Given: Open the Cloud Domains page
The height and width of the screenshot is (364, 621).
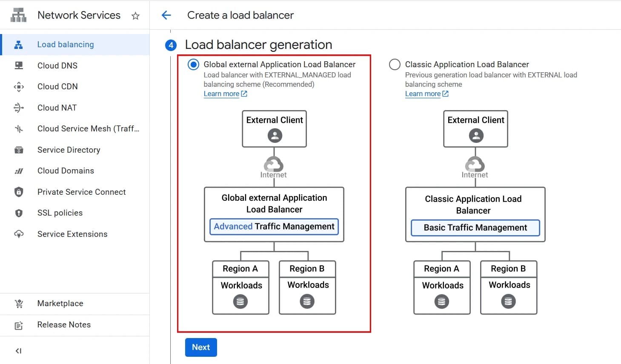Looking at the screenshot, I should click(x=66, y=171).
